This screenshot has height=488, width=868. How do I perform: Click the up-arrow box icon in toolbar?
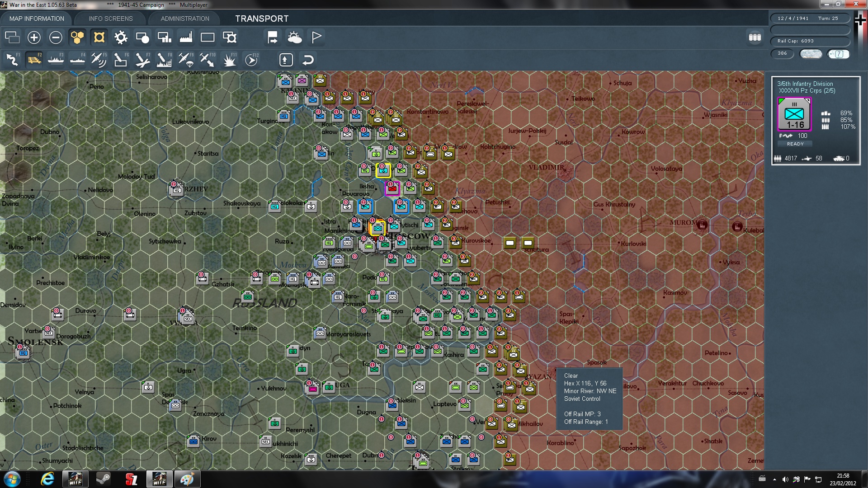click(286, 60)
